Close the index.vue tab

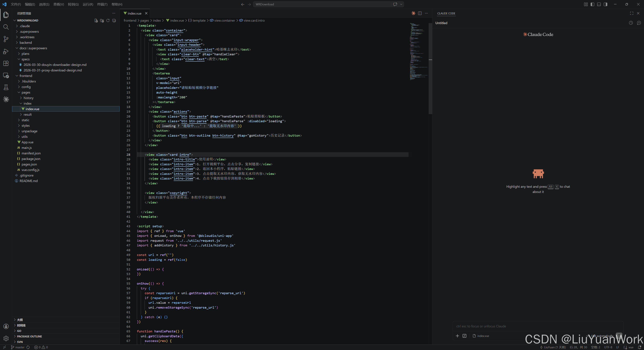coord(146,13)
